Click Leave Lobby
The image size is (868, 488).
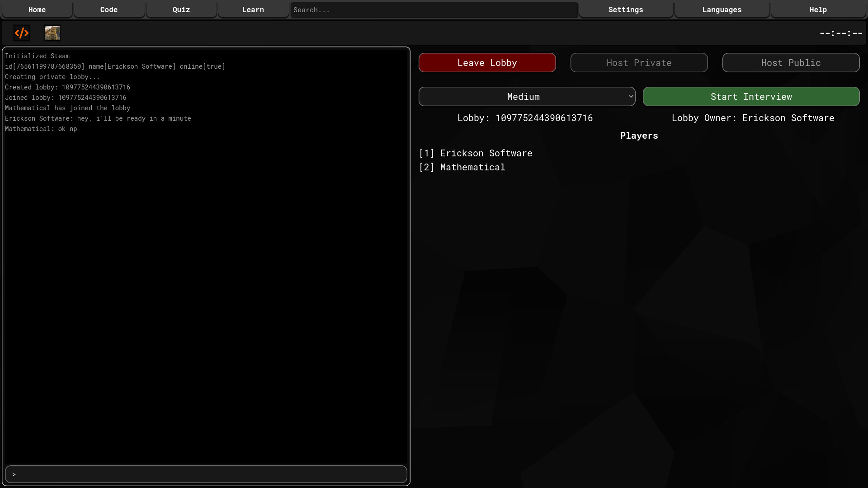487,62
